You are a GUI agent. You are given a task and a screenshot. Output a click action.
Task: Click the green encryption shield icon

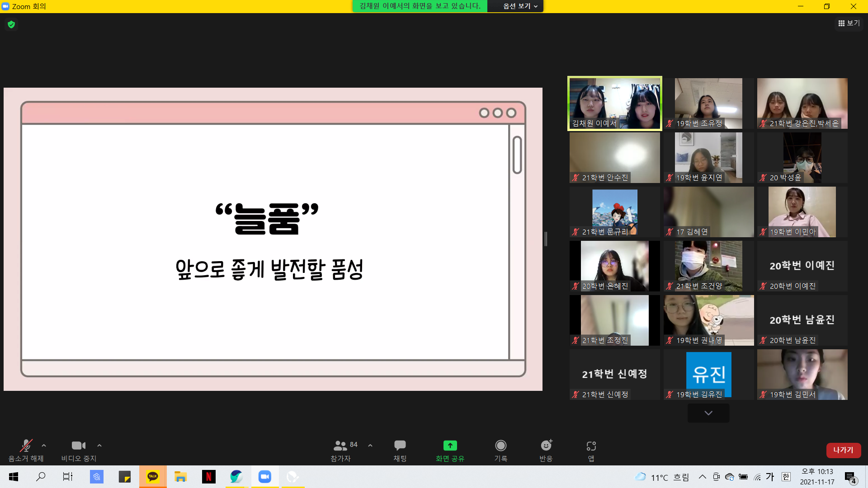click(x=11, y=24)
